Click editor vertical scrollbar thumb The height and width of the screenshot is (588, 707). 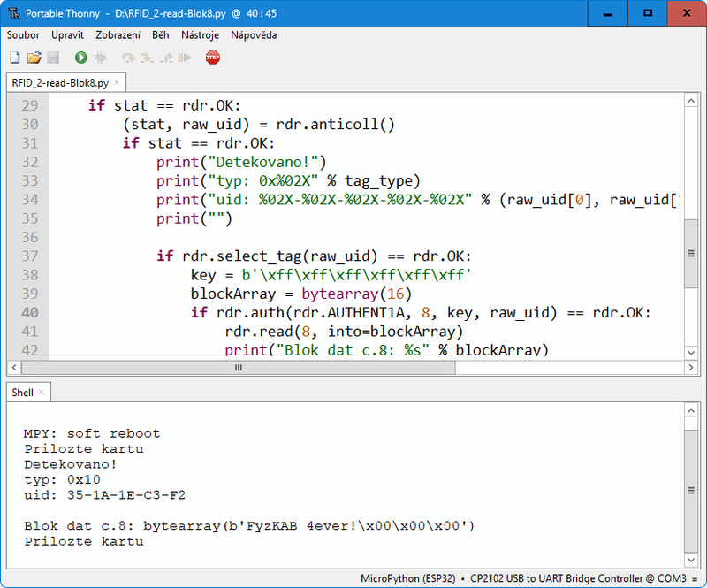point(691,253)
